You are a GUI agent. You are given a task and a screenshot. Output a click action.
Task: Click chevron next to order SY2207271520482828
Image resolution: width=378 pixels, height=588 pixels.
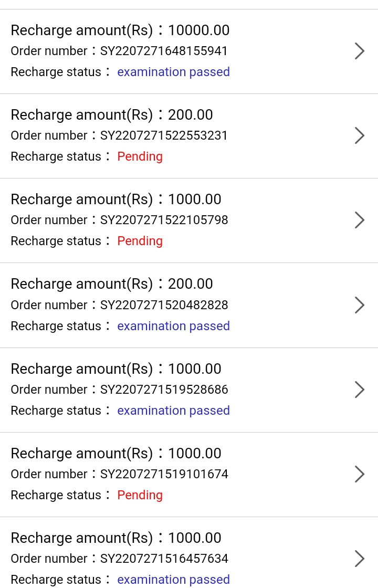[x=360, y=305]
